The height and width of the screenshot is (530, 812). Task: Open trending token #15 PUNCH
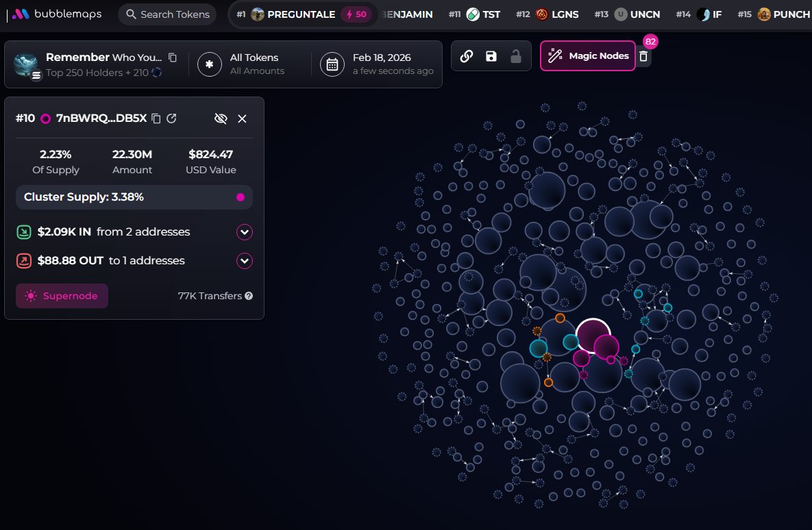pos(774,14)
